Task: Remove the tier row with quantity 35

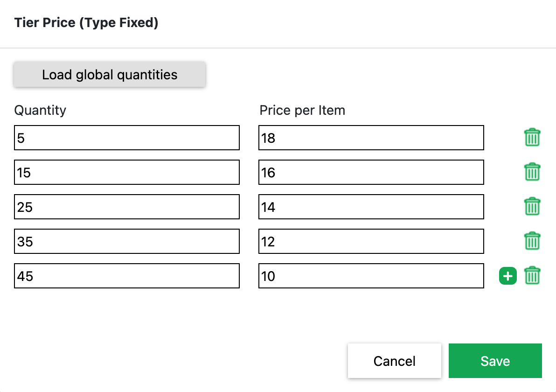Action: [532, 241]
